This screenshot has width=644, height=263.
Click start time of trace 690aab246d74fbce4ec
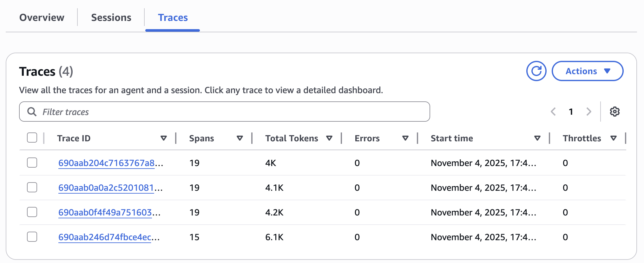(483, 237)
